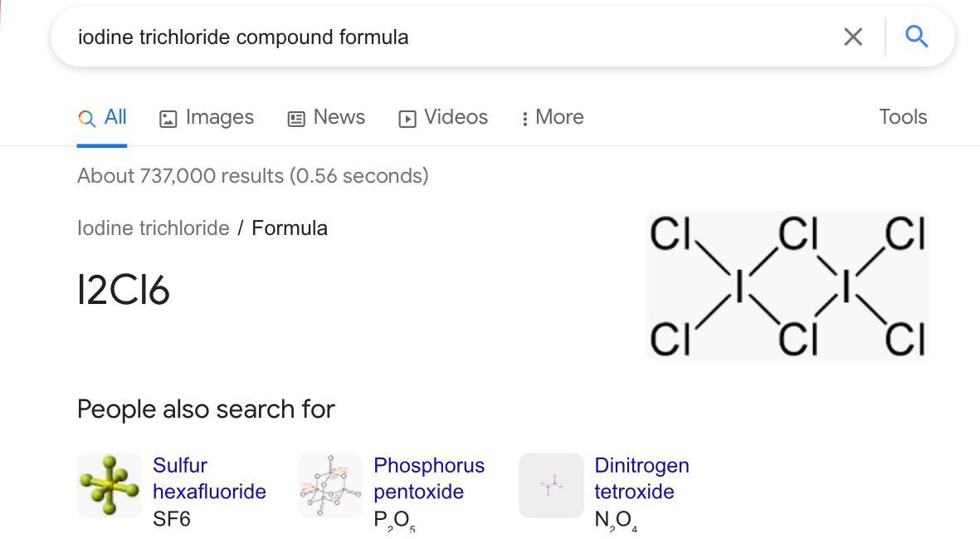Open the Phosphorus pentoxide structure thumbnail
The width and height of the screenshot is (980, 539).
(330, 485)
